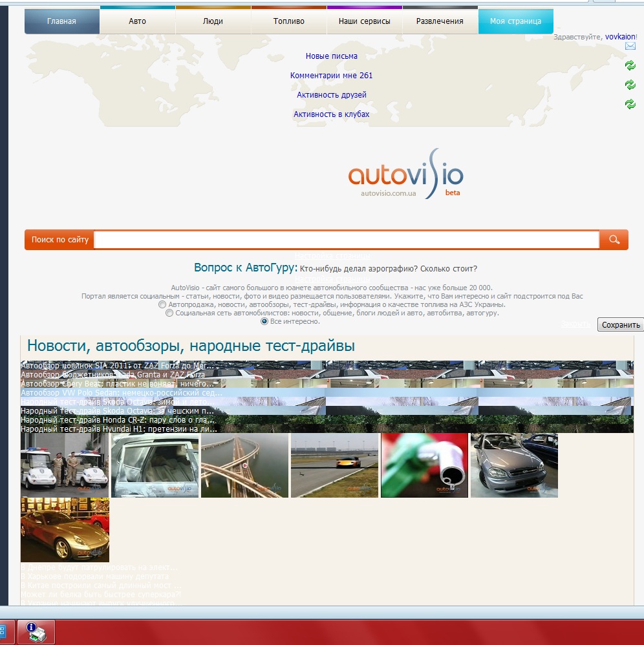Open the damaged car window thumbnail
The height and width of the screenshot is (645, 644).
click(x=155, y=465)
